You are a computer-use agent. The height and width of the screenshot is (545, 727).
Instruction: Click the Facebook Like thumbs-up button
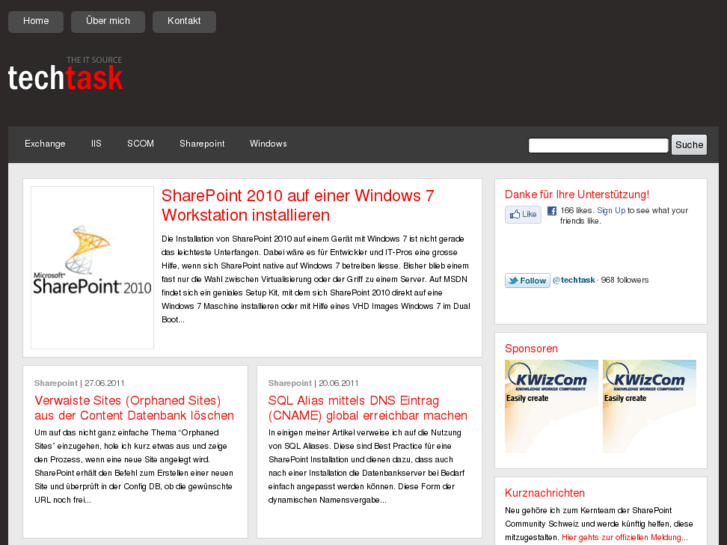(x=523, y=214)
